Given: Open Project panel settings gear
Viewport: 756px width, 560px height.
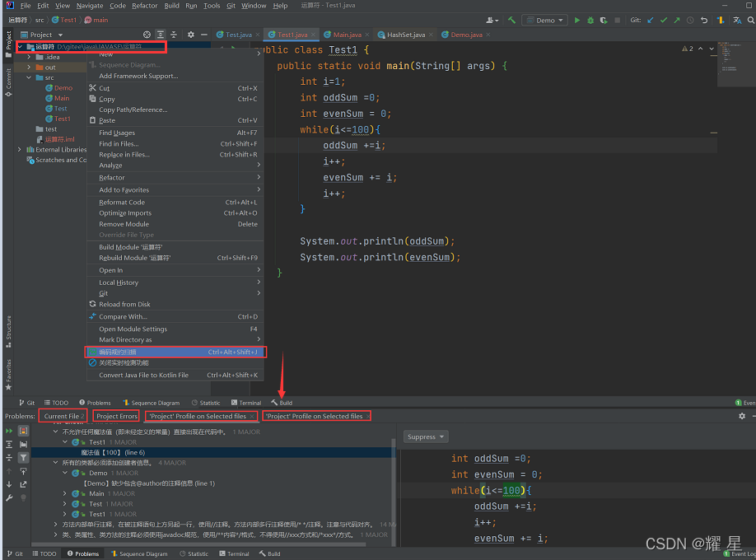Looking at the screenshot, I should point(190,35).
